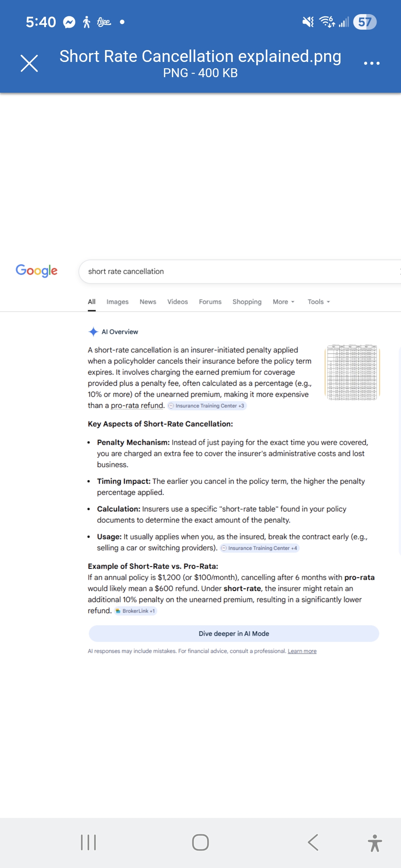Click the Google logo
The width and height of the screenshot is (401, 868).
pyautogui.click(x=36, y=271)
